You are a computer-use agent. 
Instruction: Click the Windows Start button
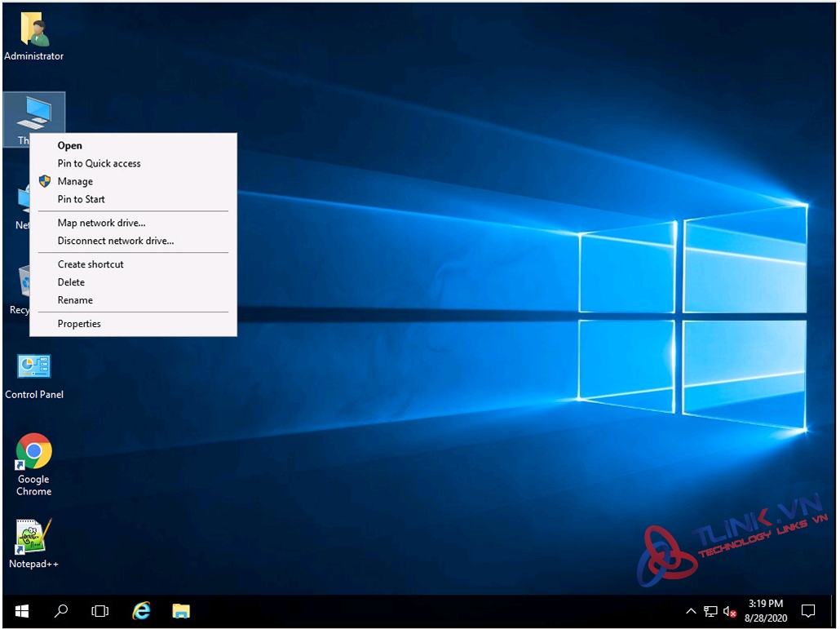[x=22, y=611]
